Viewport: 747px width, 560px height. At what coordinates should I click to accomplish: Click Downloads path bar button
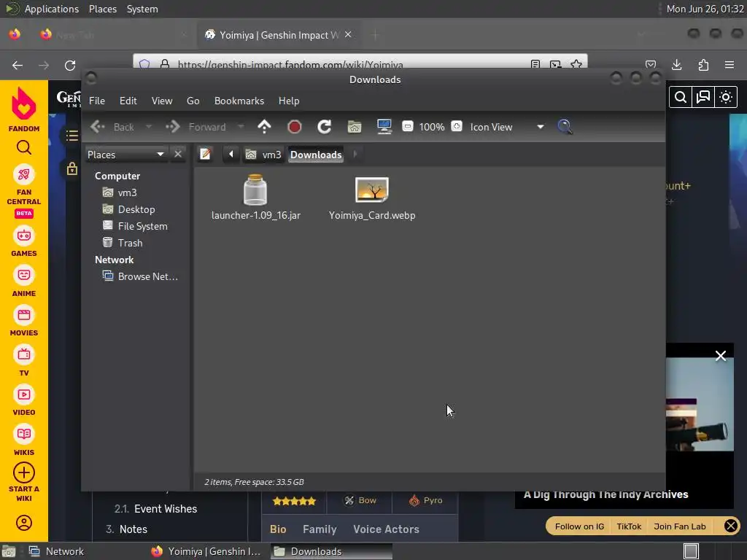point(316,155)
